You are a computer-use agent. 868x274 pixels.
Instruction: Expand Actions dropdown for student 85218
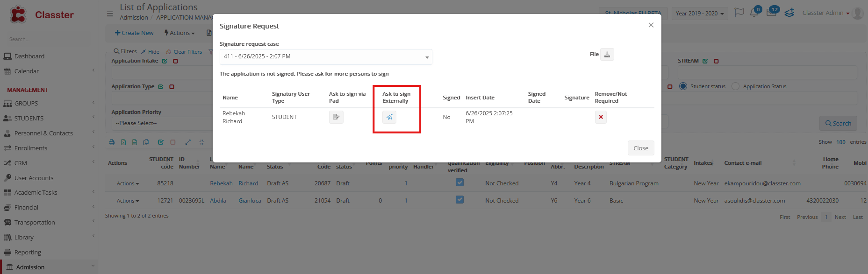click(128, 183)
